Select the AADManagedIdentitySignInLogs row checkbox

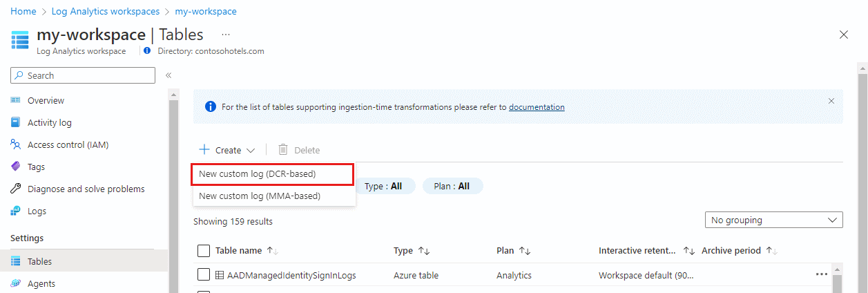click(204, 275)
